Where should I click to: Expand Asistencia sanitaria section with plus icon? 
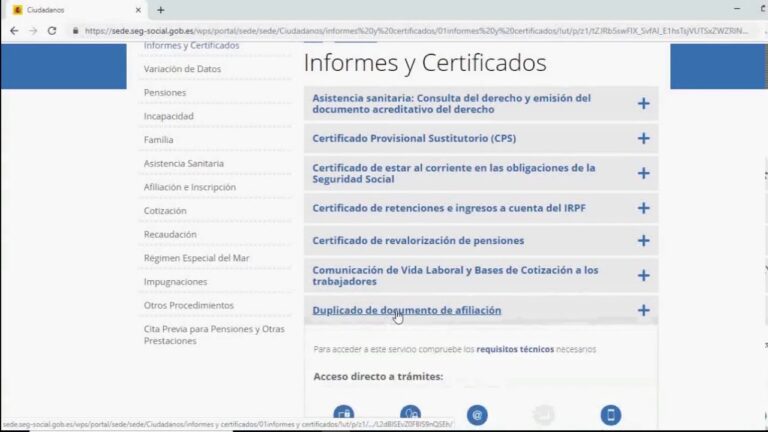tap(644, 103)
